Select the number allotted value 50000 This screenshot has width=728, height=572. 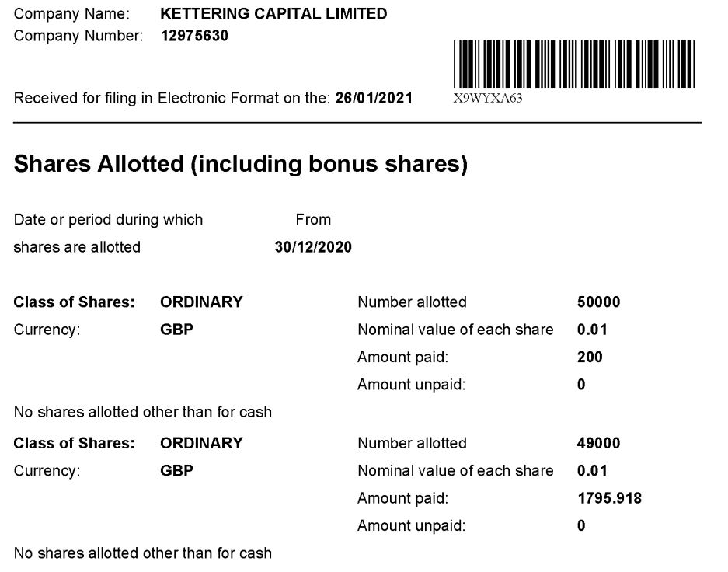(599, 302)
